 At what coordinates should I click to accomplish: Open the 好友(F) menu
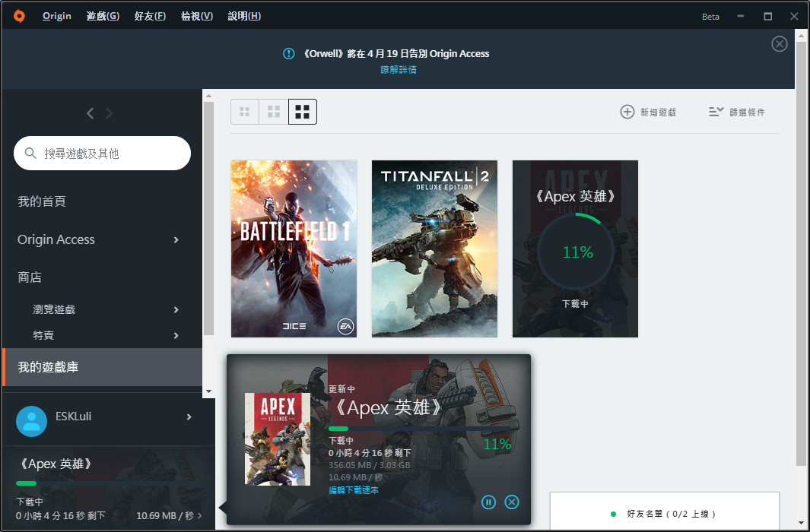pyautogui.click(x=150, y=16)
